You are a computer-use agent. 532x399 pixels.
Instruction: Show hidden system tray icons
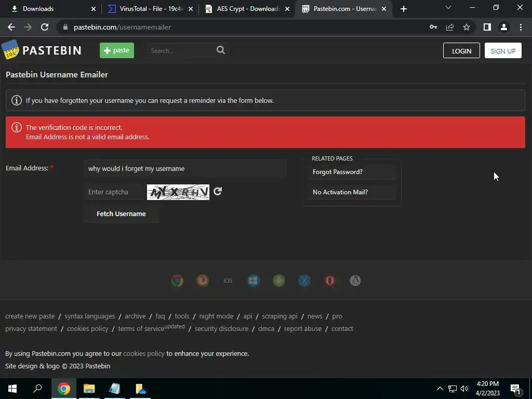[440, 389]
